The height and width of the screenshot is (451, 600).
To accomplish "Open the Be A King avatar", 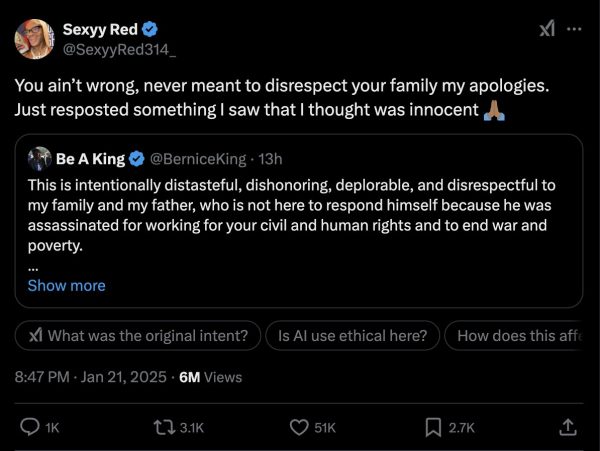I will tap(39, 159).
